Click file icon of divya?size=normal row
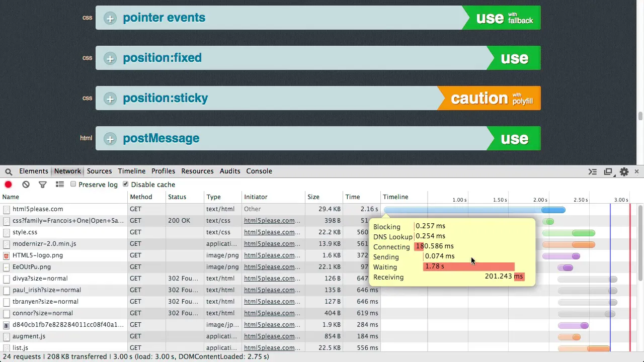The height and width of the screenshot is (362, 644). tap(7, 279)
